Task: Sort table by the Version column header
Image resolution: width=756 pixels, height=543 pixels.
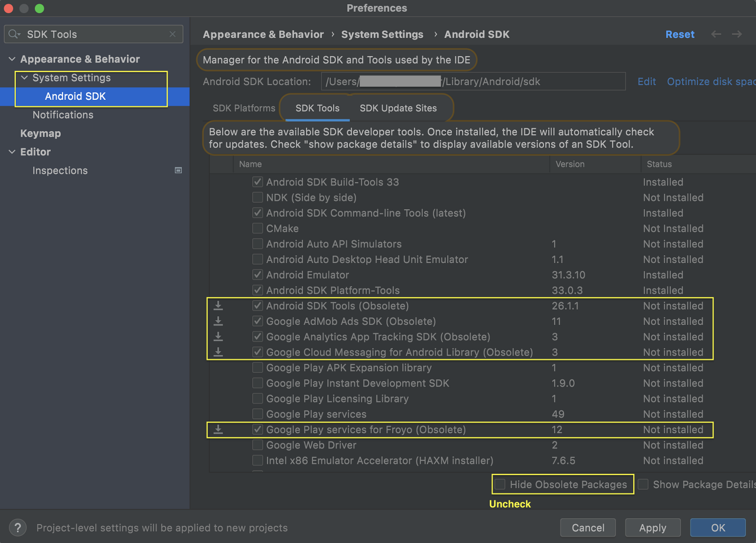Action: [x=570, y=164]
